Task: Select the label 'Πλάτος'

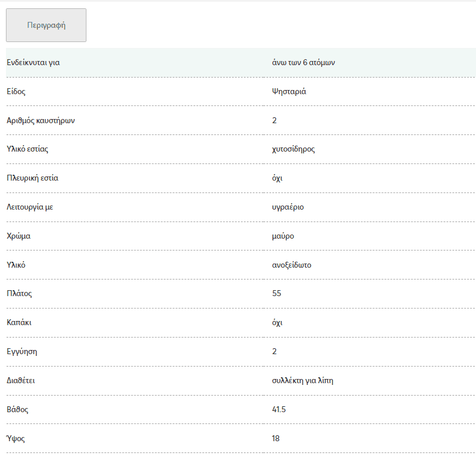Action: tap(19, 294)
